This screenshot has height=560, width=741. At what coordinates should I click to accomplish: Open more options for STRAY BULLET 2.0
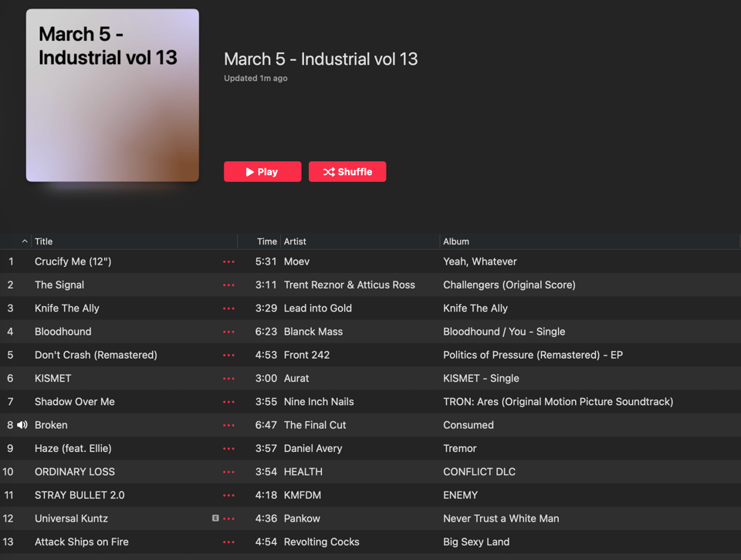click(228, 495)
